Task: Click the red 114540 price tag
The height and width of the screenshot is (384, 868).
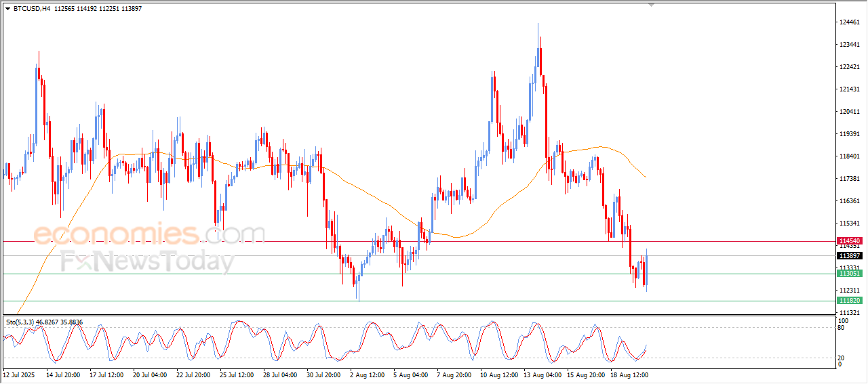Action: [850, 241]
